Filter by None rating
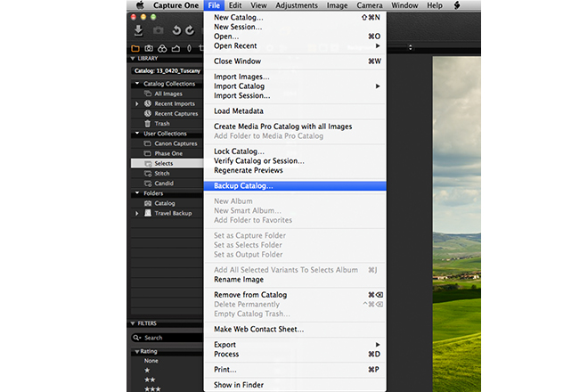The height and width of the screenshot is (392, 588). [x=151, y=361]
